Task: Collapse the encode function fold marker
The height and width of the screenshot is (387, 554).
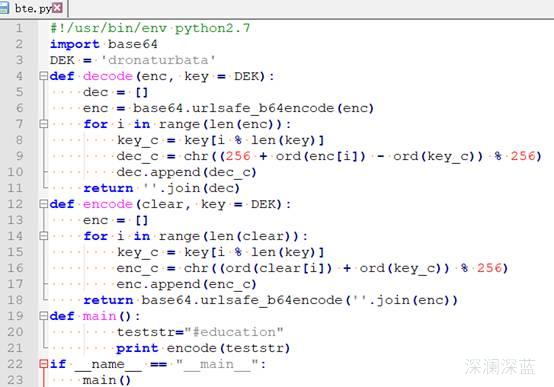Action: (43, 204)
